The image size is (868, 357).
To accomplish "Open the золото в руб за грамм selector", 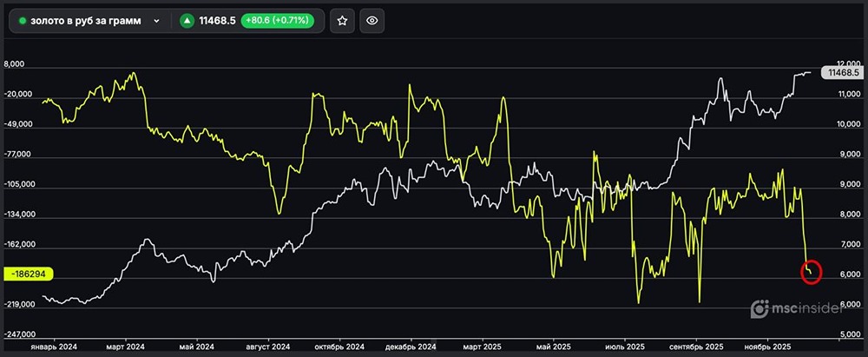I will tap(87, 21).
